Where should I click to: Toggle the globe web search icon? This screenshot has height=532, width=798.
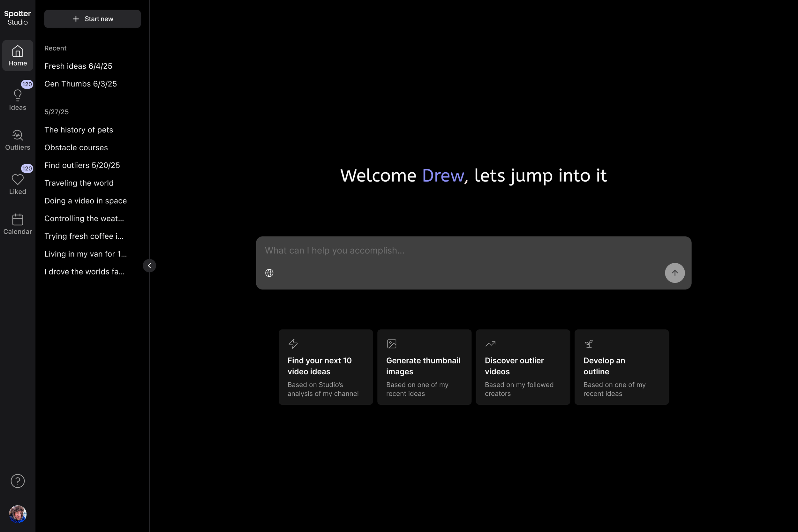click(x=269, y=273)
